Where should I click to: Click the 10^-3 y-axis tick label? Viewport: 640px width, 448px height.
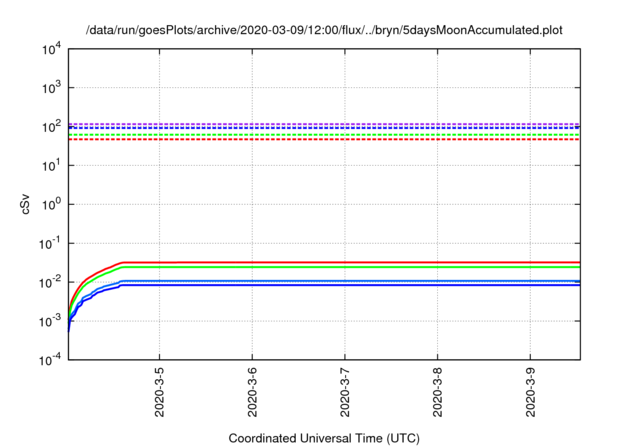[50, 321]
